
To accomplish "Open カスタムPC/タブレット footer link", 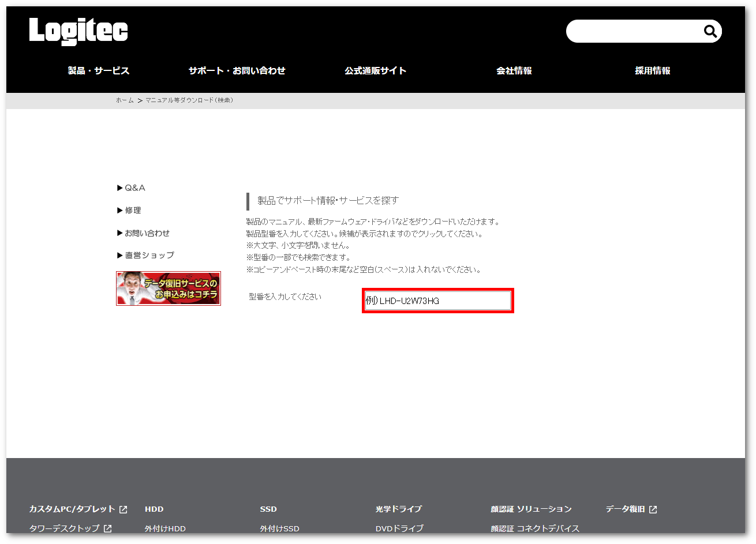I will 72,509.
